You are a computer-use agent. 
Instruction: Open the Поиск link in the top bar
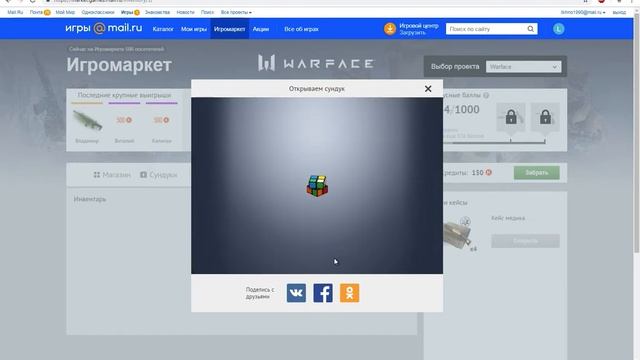pyautogui.click(x=207, y=12)
